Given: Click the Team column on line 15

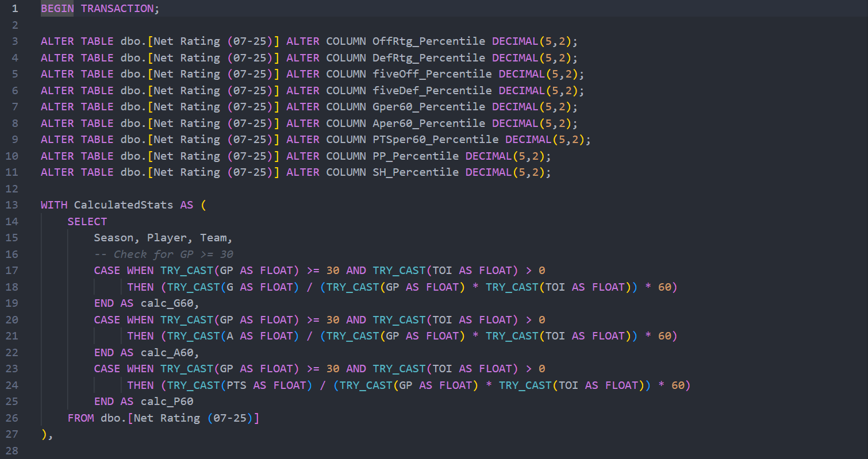Looking at the screenshot, I should click(x=213, y=238).
